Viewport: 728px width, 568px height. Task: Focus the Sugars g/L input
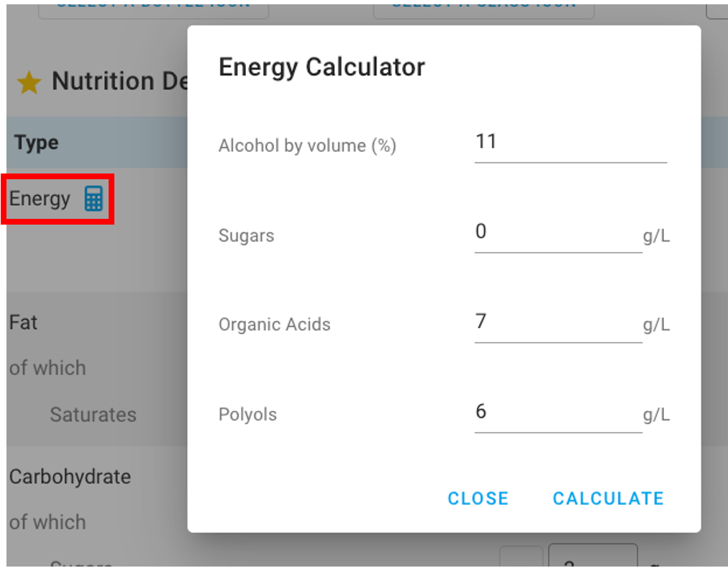click(558, 233)
